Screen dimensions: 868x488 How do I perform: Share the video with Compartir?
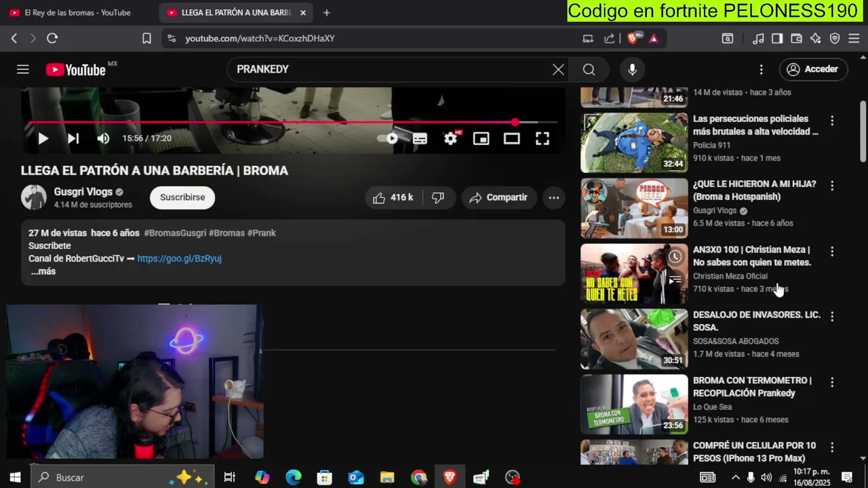coord(499,197)
